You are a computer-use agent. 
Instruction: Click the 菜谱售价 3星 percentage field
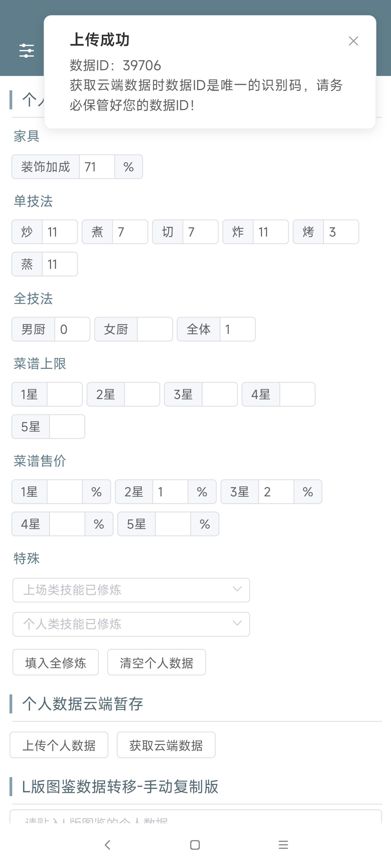pos(276,492)
